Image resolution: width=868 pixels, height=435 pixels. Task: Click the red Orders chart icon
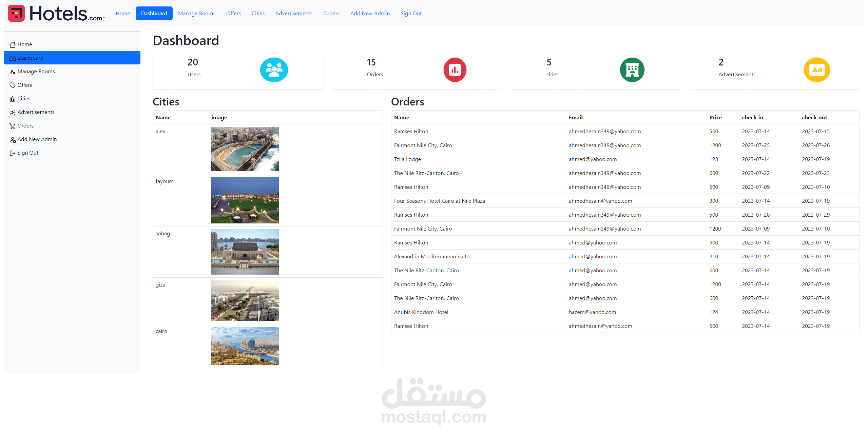(455, 70)
